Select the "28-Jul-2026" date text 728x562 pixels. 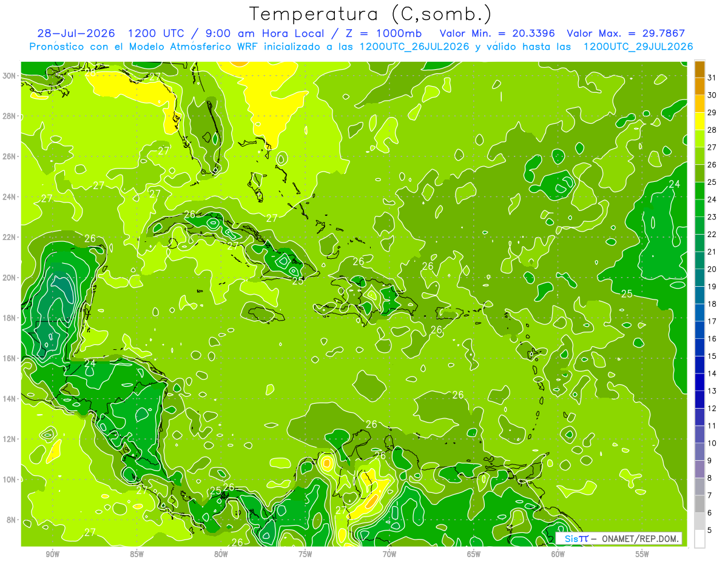click(76, 33)
